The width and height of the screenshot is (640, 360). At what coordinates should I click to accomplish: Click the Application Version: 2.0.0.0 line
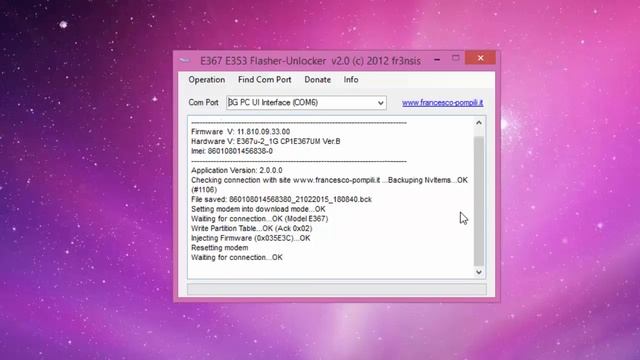pos(237,170)
